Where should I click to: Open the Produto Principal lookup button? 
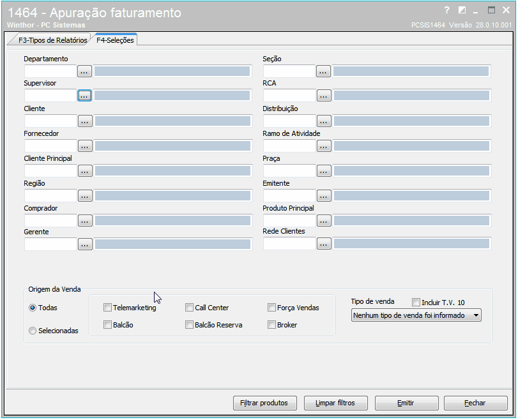[324, 221]
